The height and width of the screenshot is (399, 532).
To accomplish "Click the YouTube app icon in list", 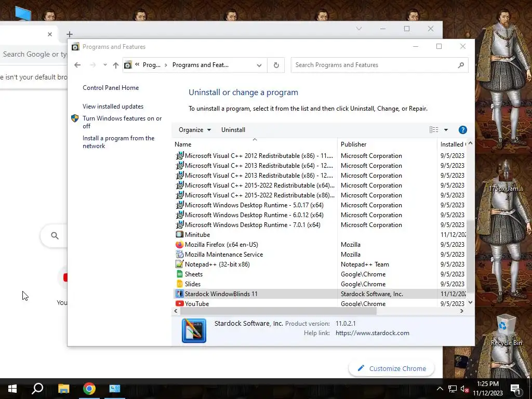I will click(x=179, y=303).
